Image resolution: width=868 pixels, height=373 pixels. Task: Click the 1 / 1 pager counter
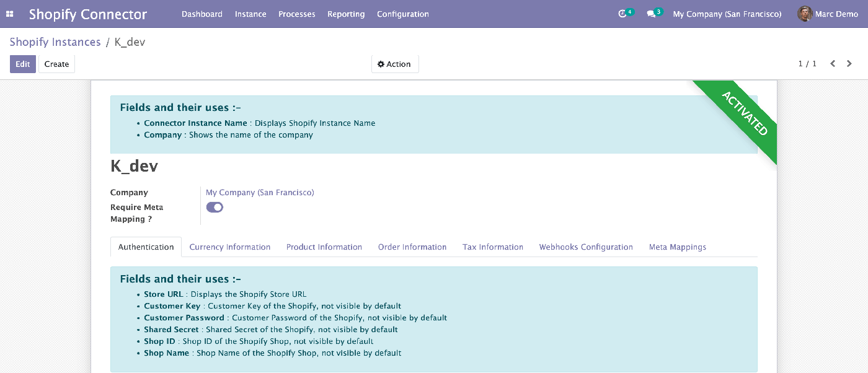(x=807, y=64)
